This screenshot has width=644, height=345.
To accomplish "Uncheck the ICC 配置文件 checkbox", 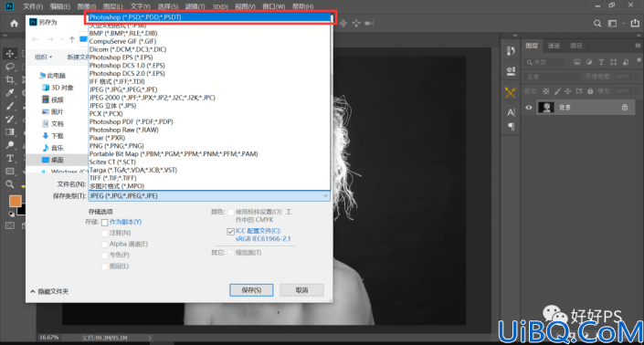I will (230, 231).
